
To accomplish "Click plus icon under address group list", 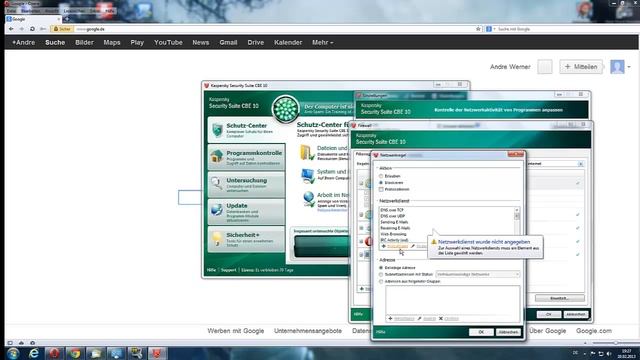I will pyautogui.click(x=390, y=318).
